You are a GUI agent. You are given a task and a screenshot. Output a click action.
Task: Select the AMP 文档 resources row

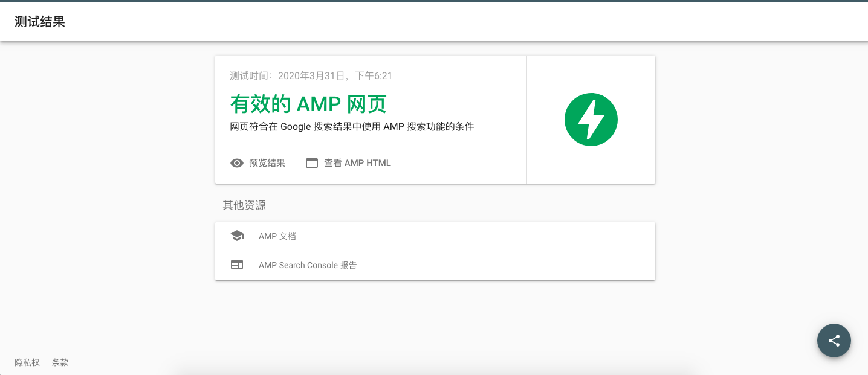coord(435,236)
